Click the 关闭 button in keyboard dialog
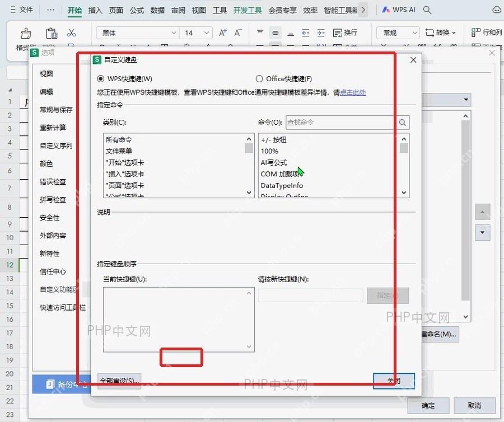Image resolution: width=504 pixels, height=422 pixels. [394, 381]
